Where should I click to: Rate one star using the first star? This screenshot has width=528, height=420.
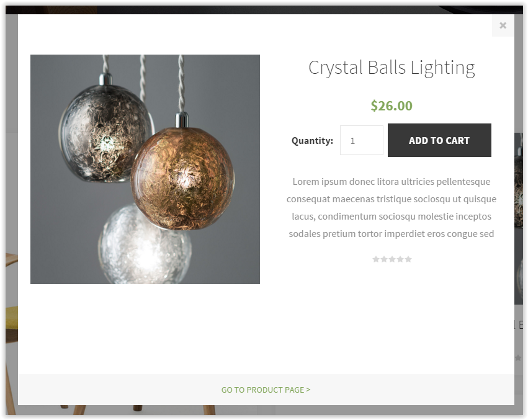click(376, 259)
